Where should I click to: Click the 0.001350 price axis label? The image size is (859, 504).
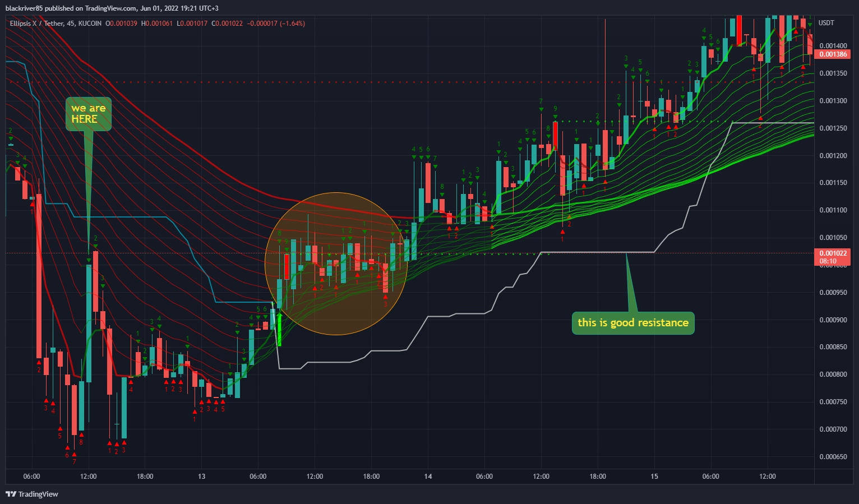(x=833, y=73)
